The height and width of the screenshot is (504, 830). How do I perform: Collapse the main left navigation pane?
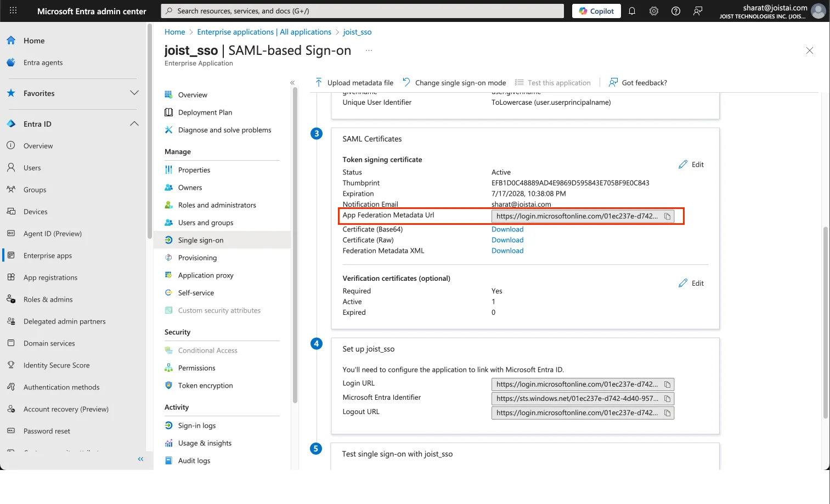(x=140, y=459)
